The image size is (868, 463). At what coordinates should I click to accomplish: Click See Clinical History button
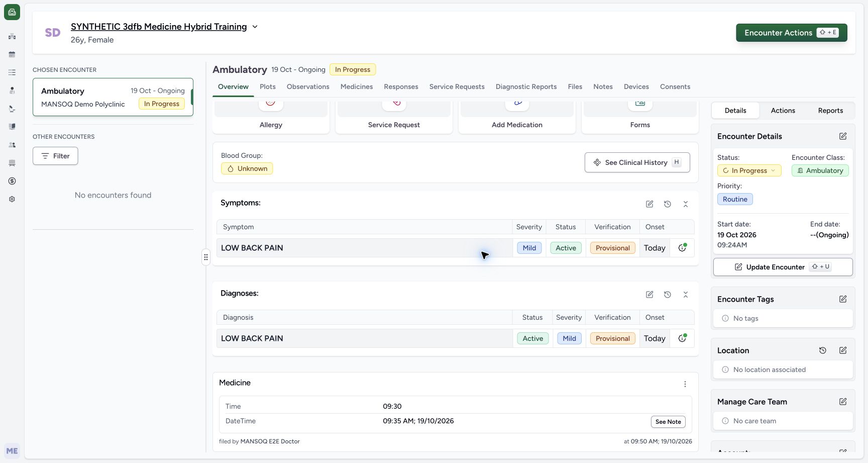637,162
